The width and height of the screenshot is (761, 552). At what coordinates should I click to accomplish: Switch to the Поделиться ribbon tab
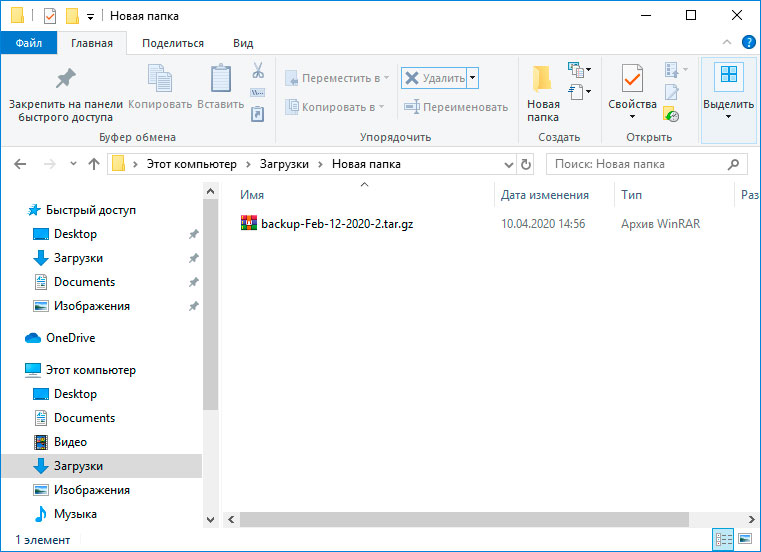pyautogui.click(x=173, y=43)
